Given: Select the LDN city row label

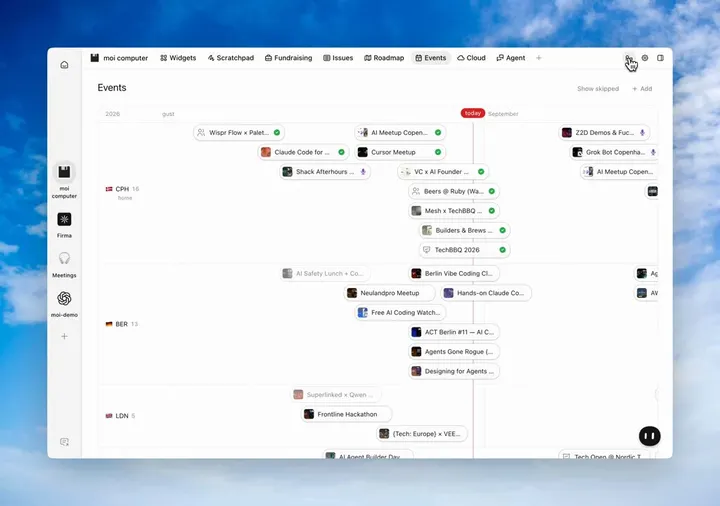Looking at the screenshot, I should [121, 416].
